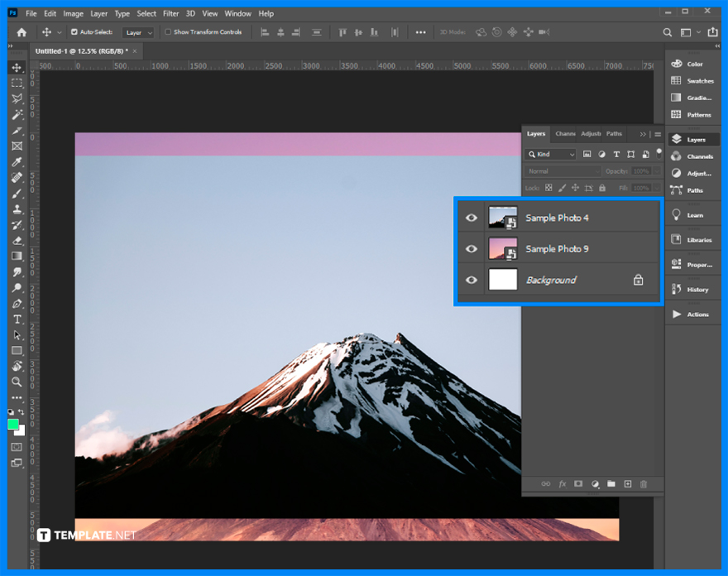The height and width of the screenshot is (576, 728).
Task: Delete layer using the trash icon
Action: 644,484
